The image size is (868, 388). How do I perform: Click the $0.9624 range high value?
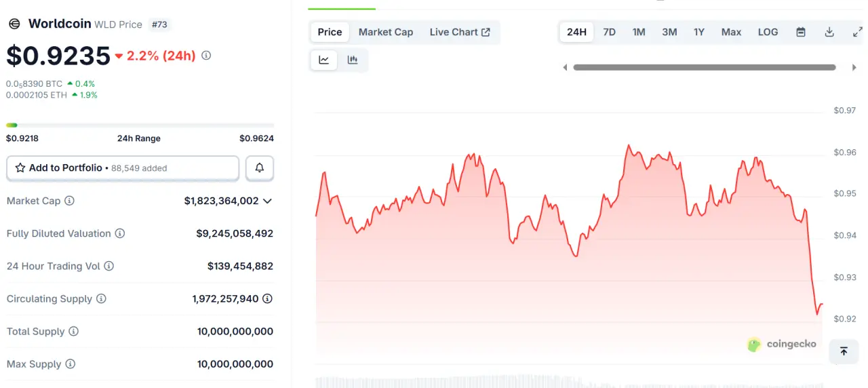pyautogui.click(x=256, y=138)
